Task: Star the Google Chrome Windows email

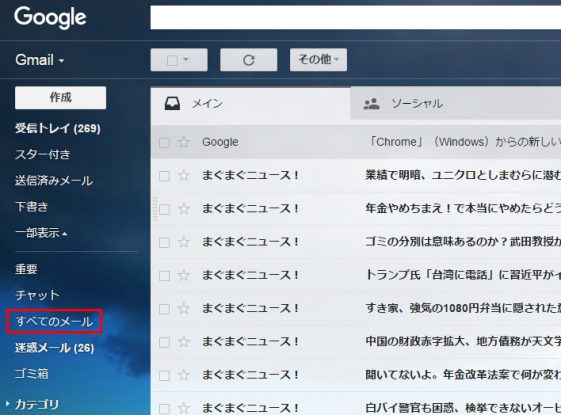Action: 184,142
